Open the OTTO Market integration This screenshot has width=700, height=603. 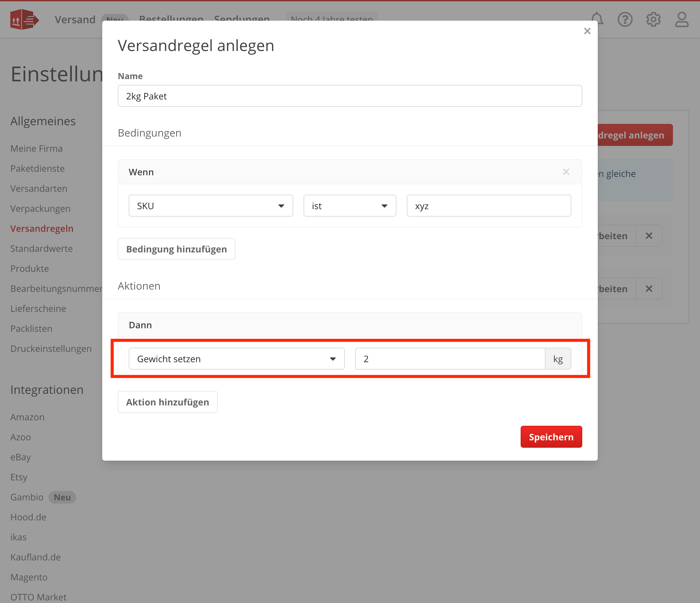[38, 597]
